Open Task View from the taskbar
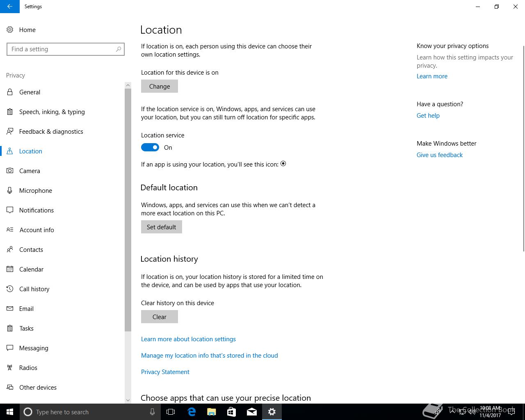This screenshot has height=420, width=525. pyautogui.click(x=171, y=412)
